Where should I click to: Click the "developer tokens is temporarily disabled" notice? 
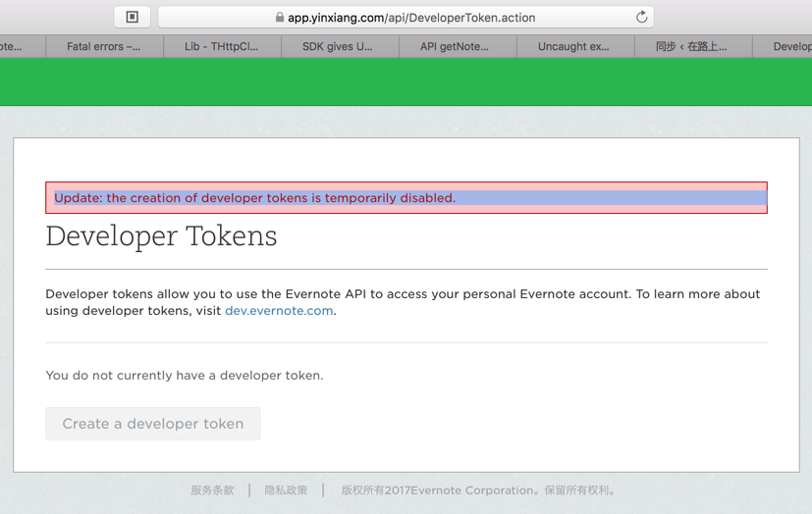click(406, 197)
